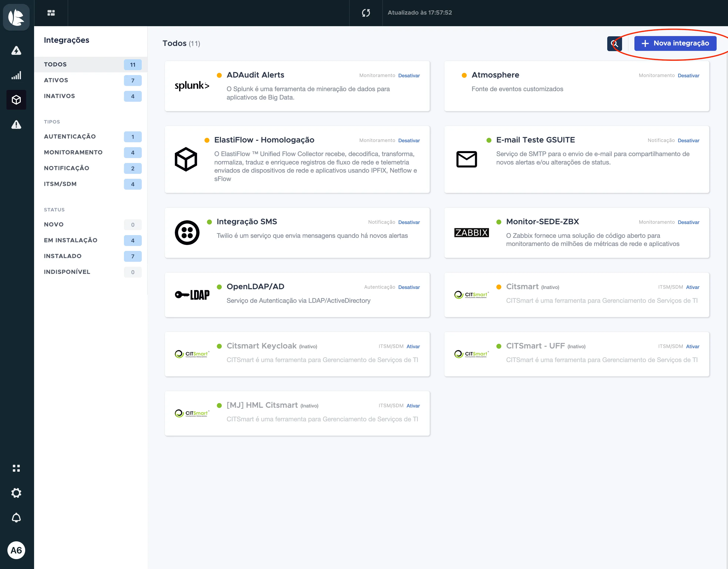Open the Monitor-SEDE-ZBX card title
This screenshot has height=569, width=728.
tap(542, 222)
